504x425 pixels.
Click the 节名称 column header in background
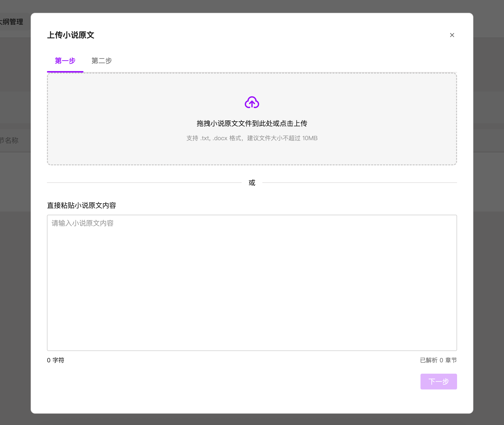tap(9, 140)
